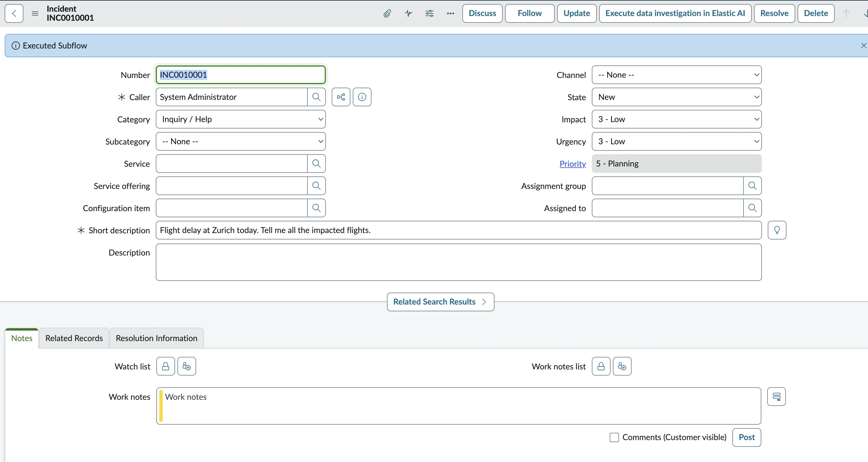Look up Assignment group via magnifier

tap(752, 186)
